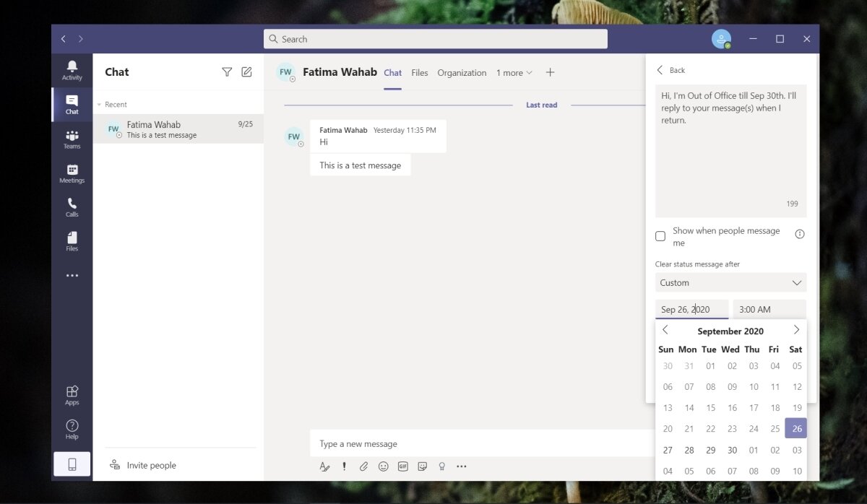
Task: Open the Meetings section
Action: point(72,173)
